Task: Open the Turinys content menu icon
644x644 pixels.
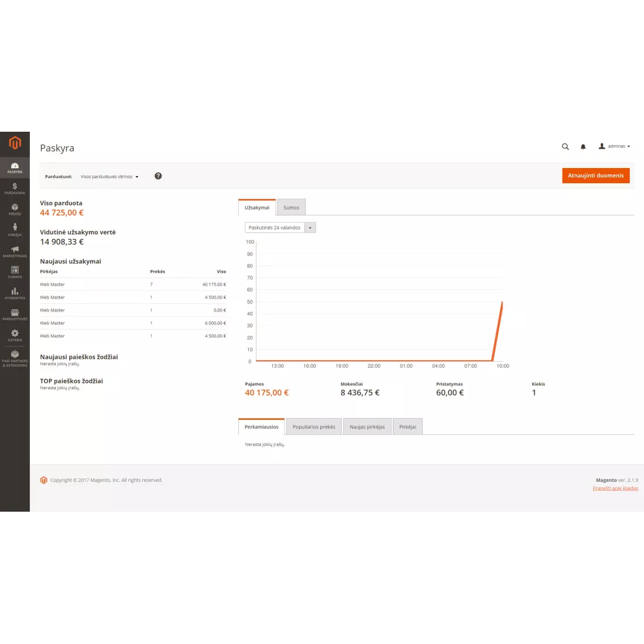Action: click(15, 272)
